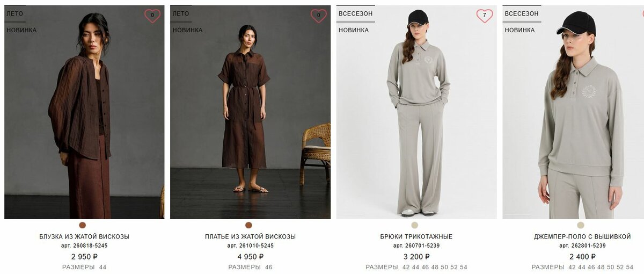
Task: View the grey knit trousers photo
Action: 416,112
